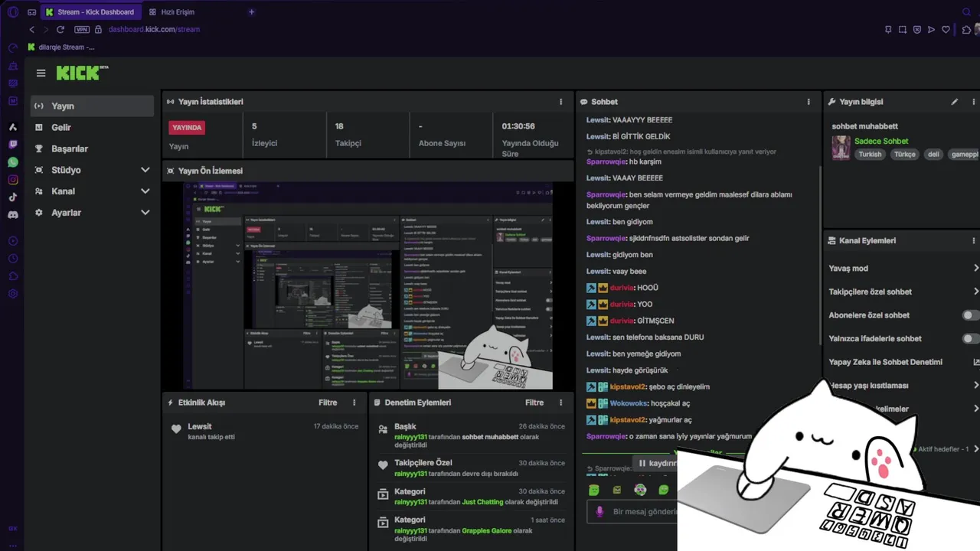The image size is (980, 551).
Task: Open the Yayın İstatistikleri panel options menu
Action: coord(561,102)
